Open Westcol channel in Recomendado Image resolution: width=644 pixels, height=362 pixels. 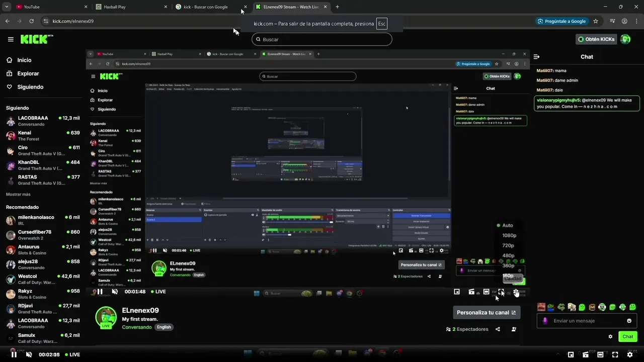click(x=43, y=279)
